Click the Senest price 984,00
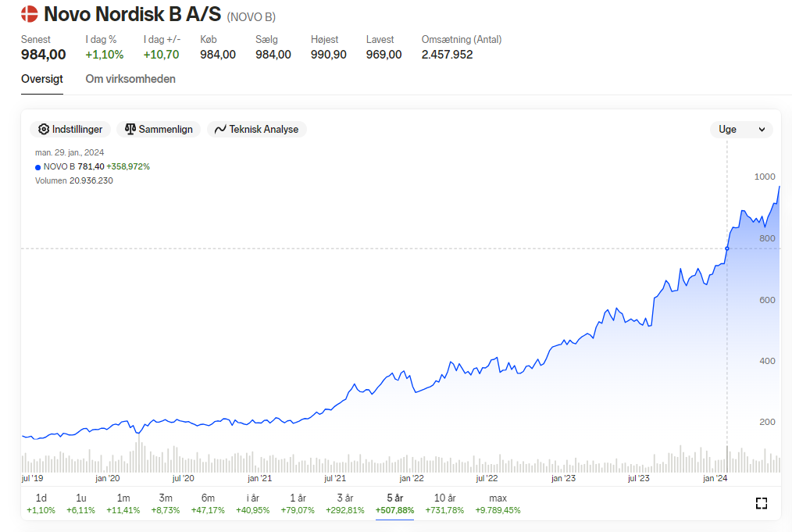Image resolution: width=792 pixels, height=532 pixels. click(44, 55)
